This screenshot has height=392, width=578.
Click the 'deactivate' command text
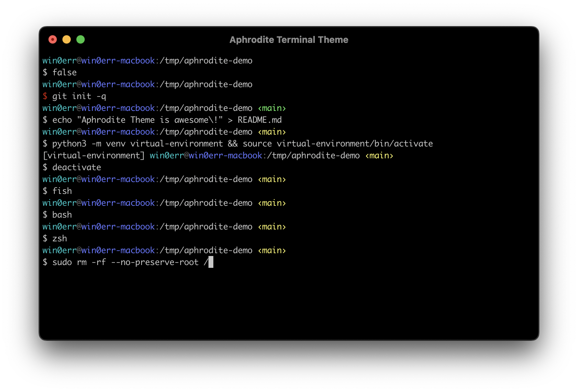tap(77, 167)
